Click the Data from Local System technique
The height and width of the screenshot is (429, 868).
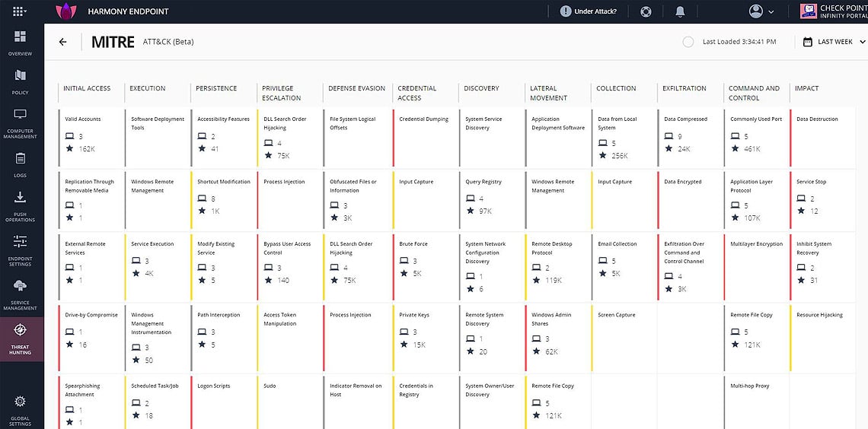pos(624,138)
